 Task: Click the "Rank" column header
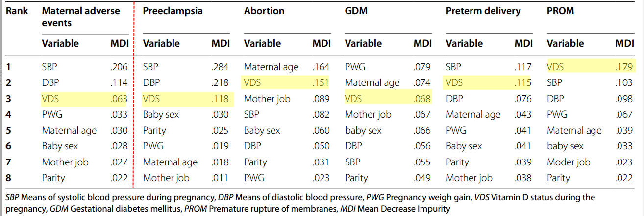click(17, 11)
